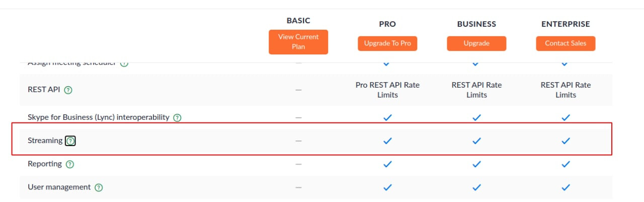Open the Skype for Business interoperability help tooltip

(x=177, y=118)
